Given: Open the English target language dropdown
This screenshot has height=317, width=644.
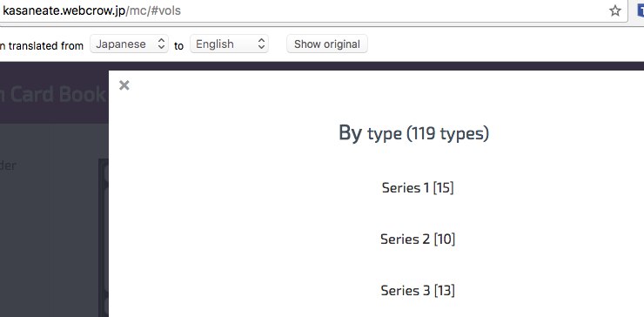Looking at the screenshot, I should [x=229, y=44].
